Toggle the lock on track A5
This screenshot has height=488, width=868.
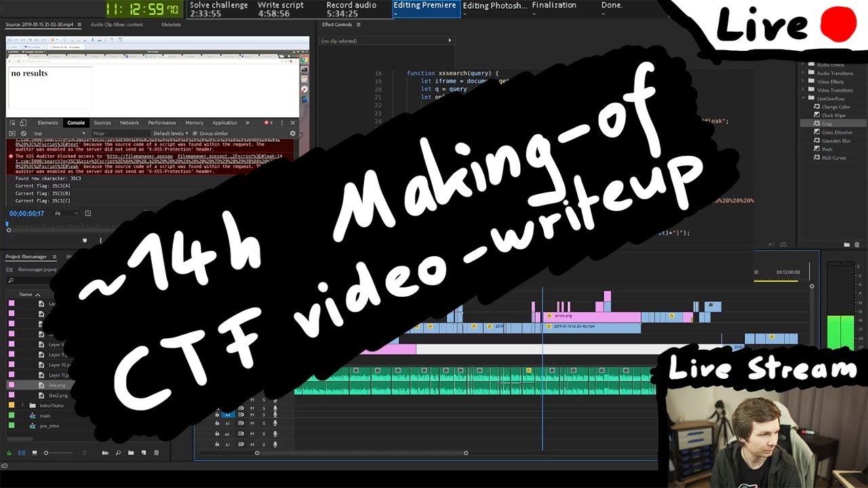[217, 424]
